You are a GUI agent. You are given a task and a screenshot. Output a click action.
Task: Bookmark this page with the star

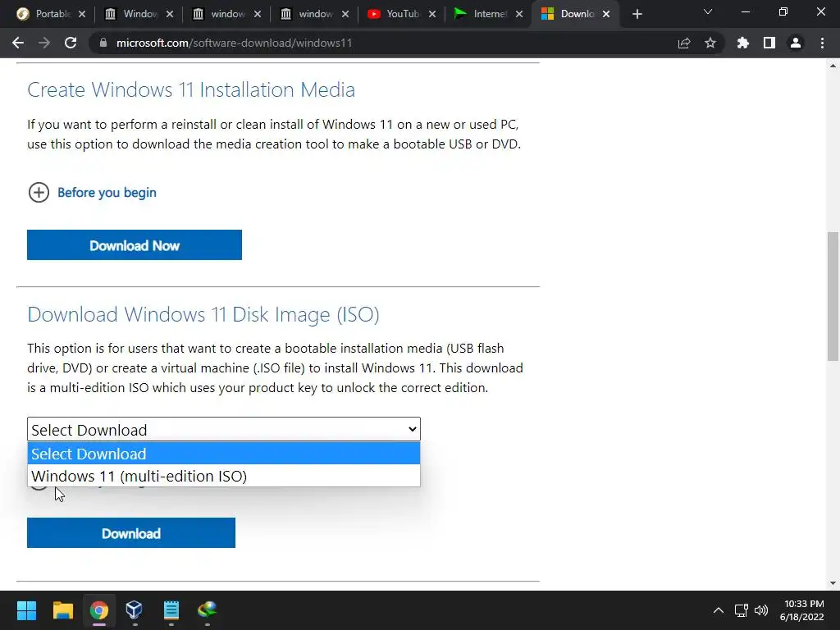pyautogui.click(x=710, y=43)
